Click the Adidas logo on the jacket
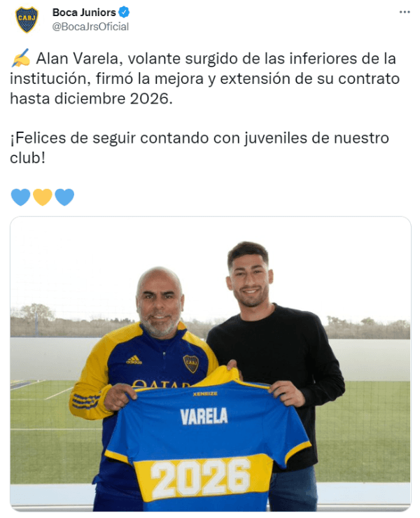The width and height of the screenshot is (420, 518). pos(134,360)
